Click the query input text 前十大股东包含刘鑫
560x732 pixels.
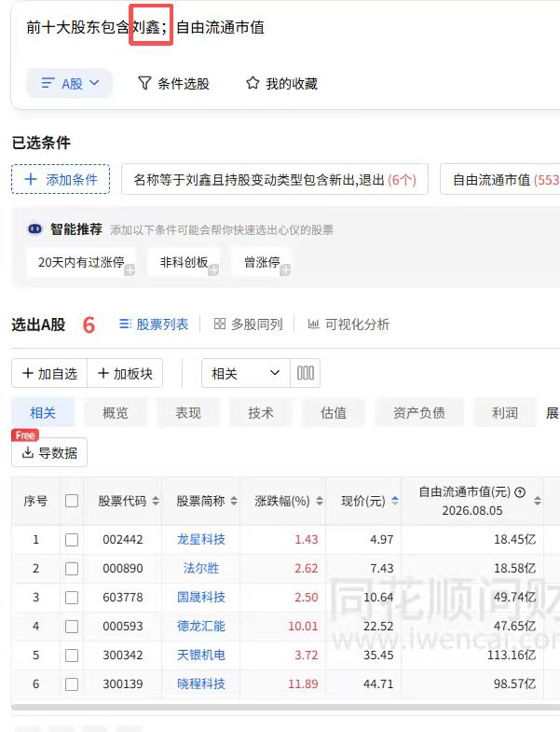pyautogui.click(x=93, y=27)
